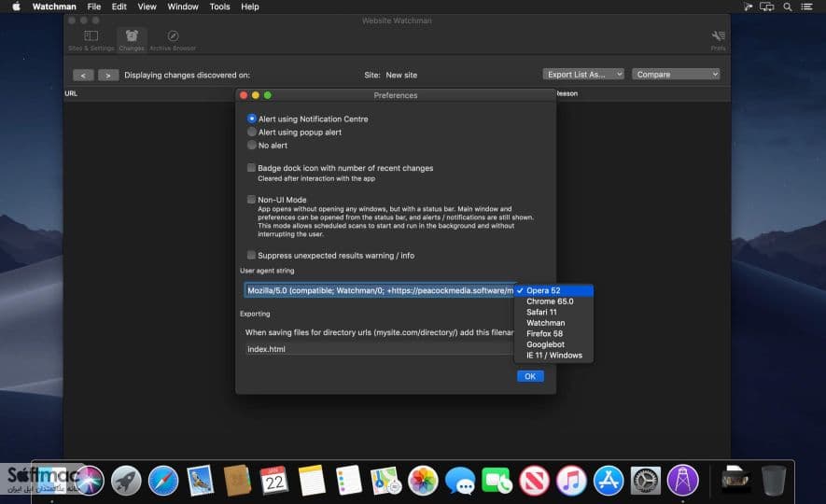
Task: Open Spotlight search in menu bar
Action: coord(787,7)
